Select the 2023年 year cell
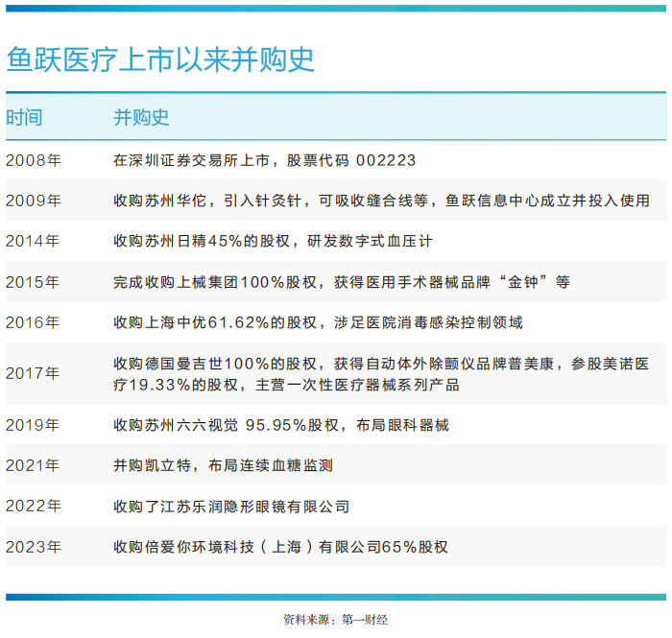Screen dimensions: 672x638 [x=34, y=547]
